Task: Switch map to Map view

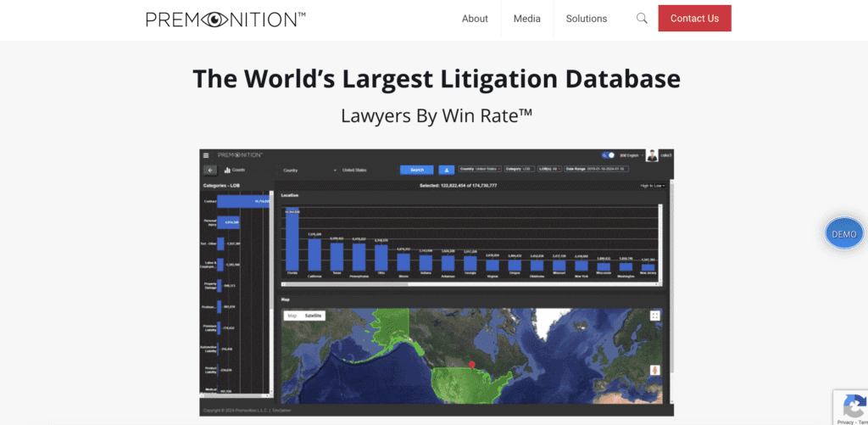Action: point(292,316)
